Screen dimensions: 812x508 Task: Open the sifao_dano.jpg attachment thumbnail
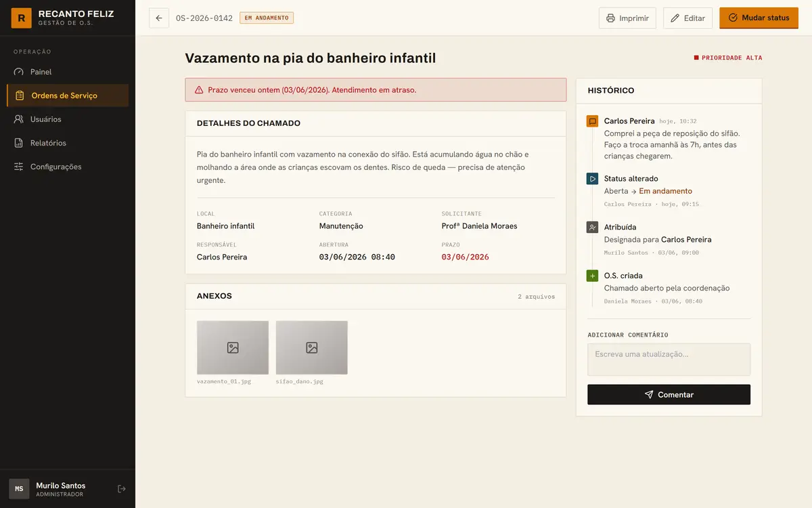(312, 347)
